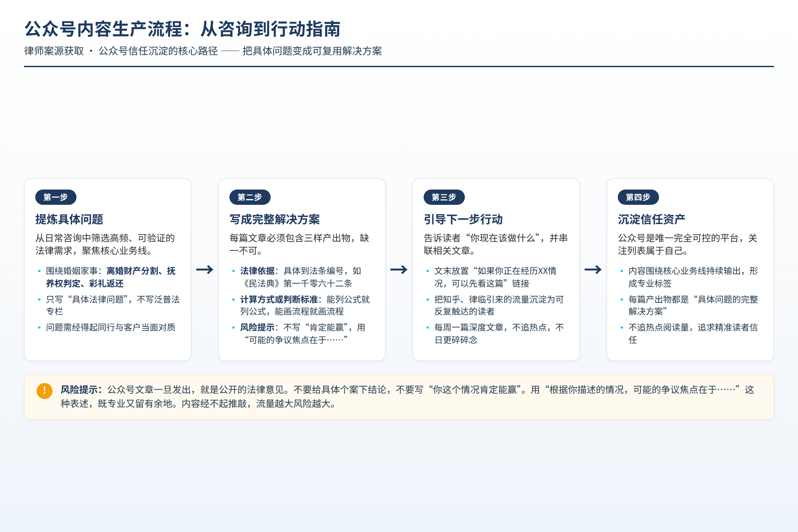Select the heading 引导下一步行动
This screenshot has height=532, width=798.
(x=463, y=219)
